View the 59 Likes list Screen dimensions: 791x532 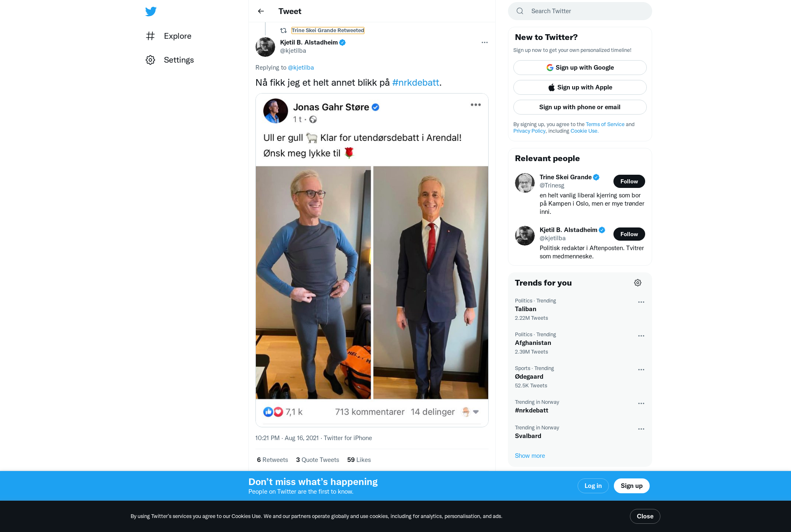pos(359,460)
